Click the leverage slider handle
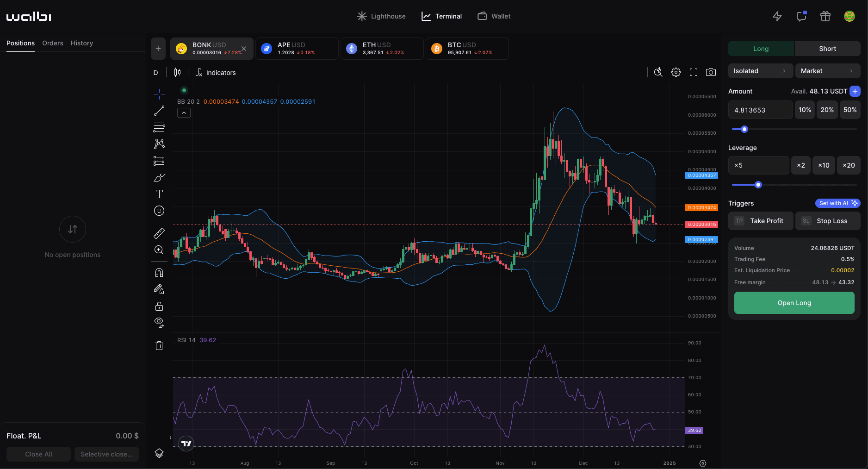Screen dimensions: 868x469 click(x=758, y=185)
